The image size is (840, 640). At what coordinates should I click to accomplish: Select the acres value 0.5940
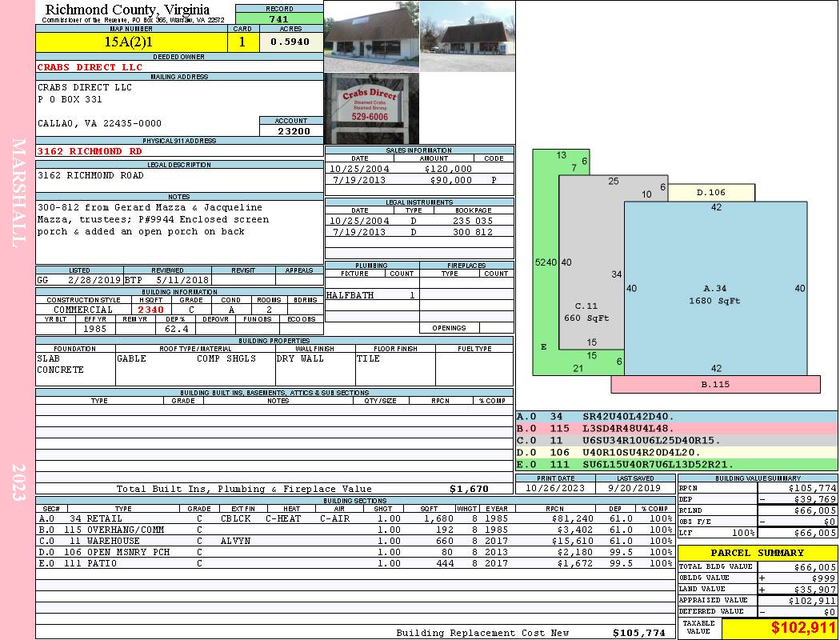point(292,42)
